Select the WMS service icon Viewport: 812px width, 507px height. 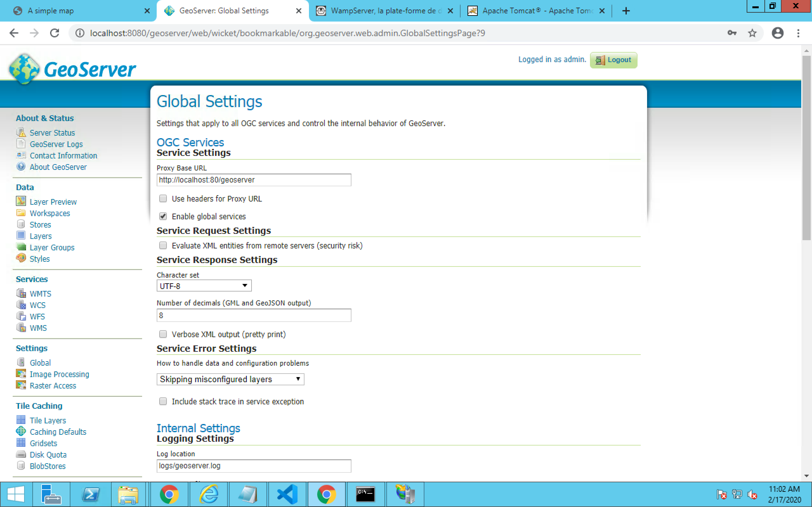(21, 328)
